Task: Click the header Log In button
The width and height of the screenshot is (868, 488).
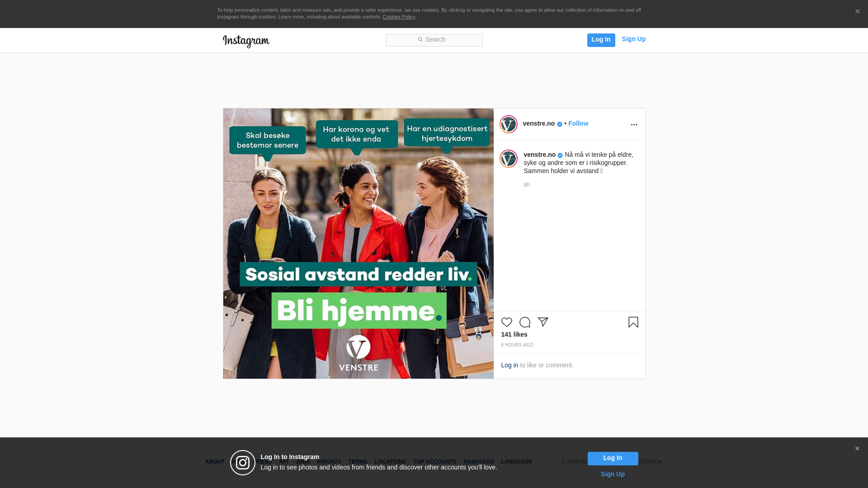Action: pos(601,40)
